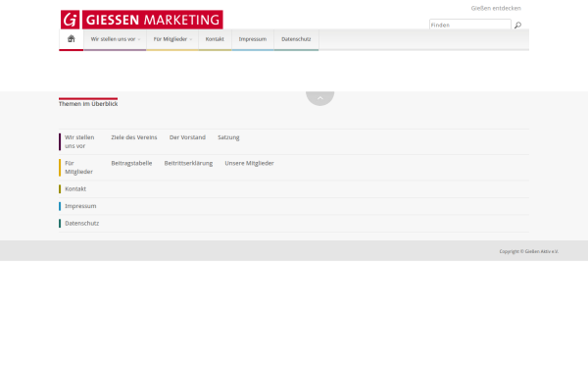Click the copyright Gießen Aktiv e.V. text
This screenshot has height=368, width=588.
click(529, 251)
